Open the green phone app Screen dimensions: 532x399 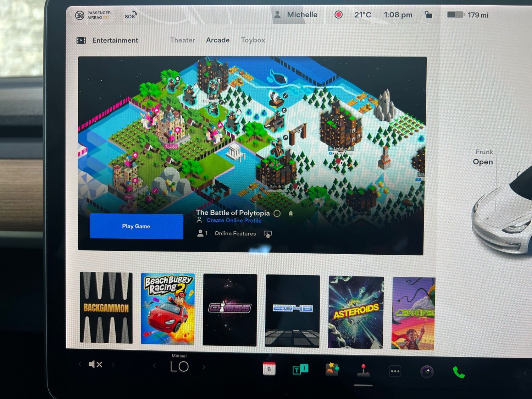coord(459,372)
